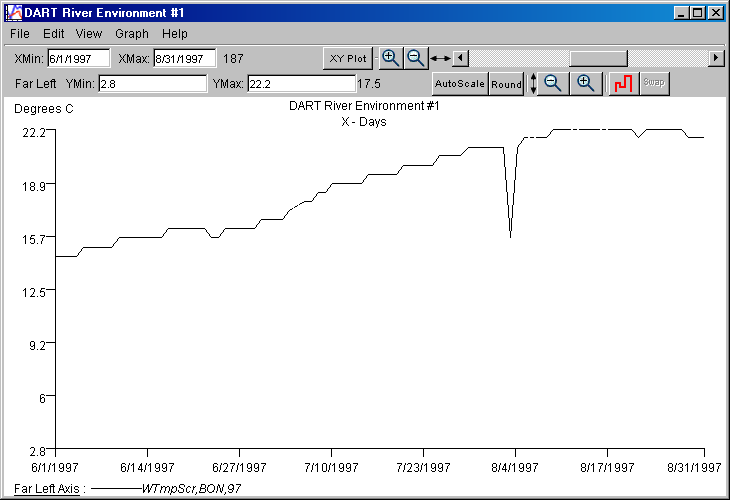Click the application icon in title bar
This screenshot has height=500, width=730.
13,13
